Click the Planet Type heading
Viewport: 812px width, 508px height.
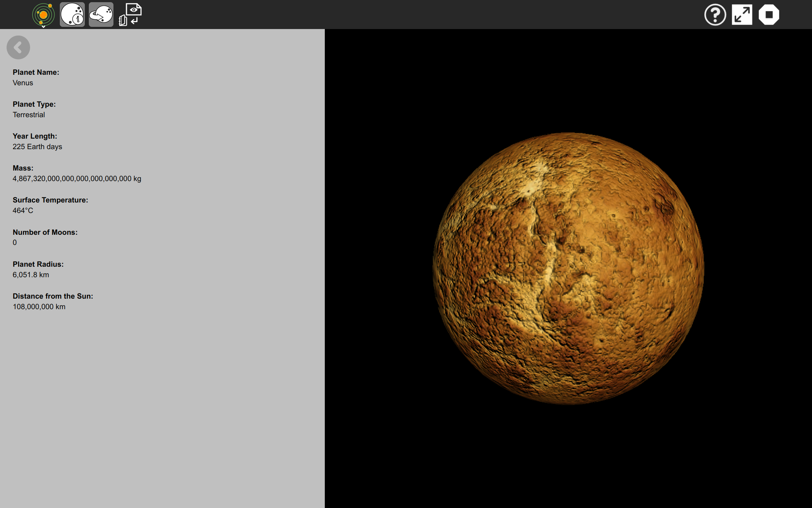coord(34,104)
